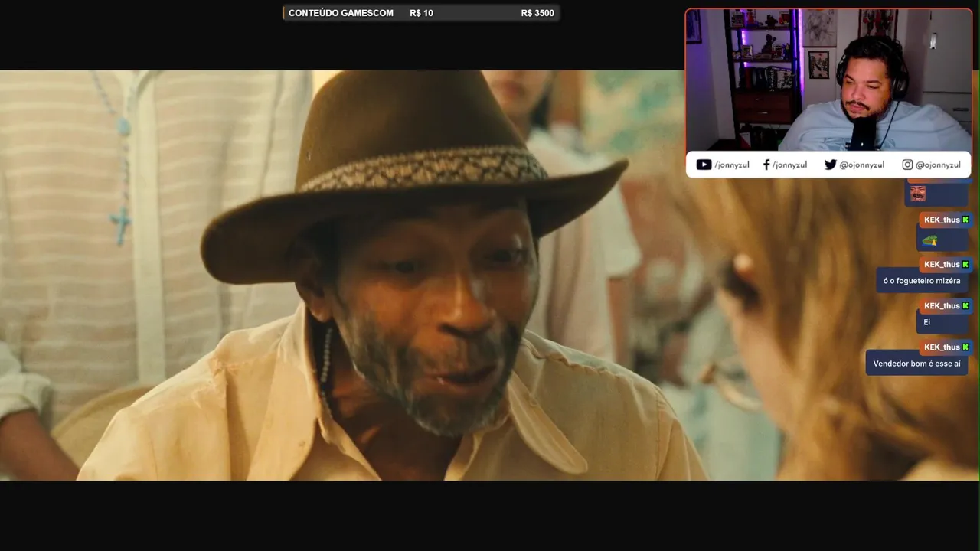Viewport: 980px width, 551px height.
Task: Click the green frog emote in chat
Action: [x=929, y=240]
